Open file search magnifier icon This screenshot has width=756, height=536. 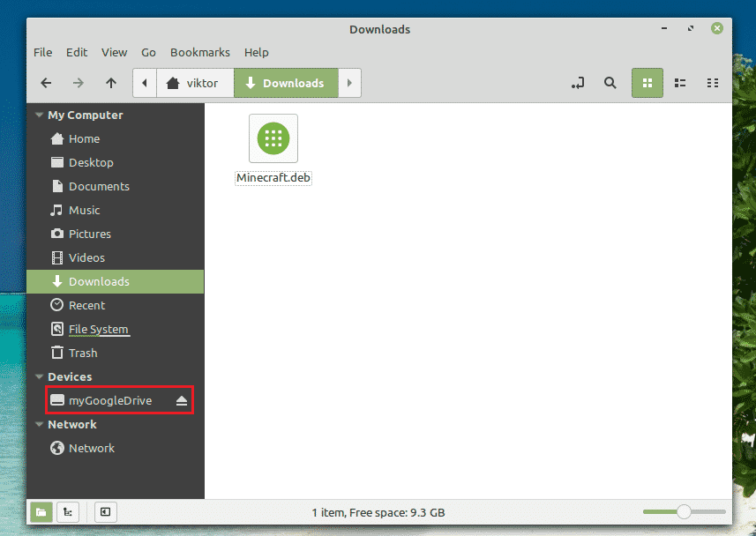point(610,83)
